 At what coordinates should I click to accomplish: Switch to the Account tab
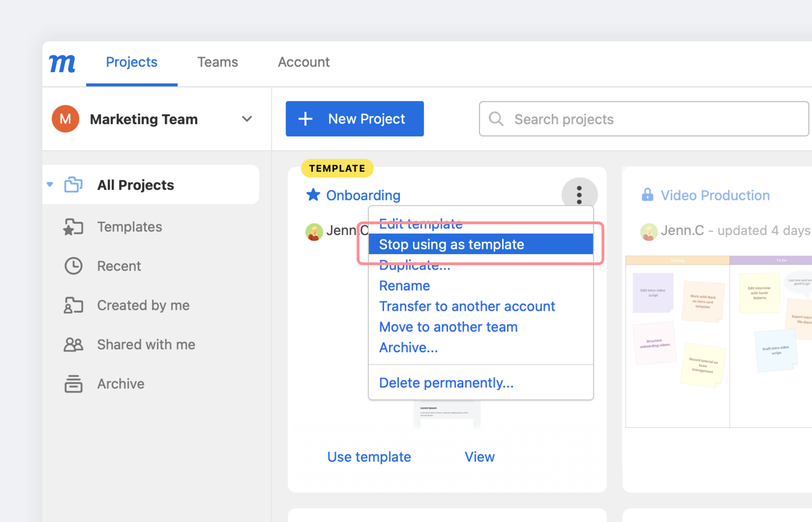click(304, 62)
